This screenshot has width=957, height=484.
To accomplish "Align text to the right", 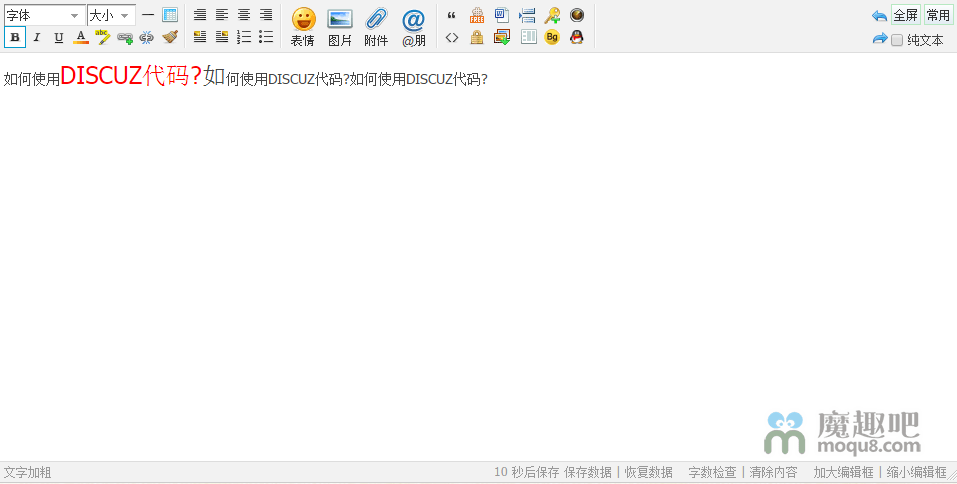I will 266,15.
